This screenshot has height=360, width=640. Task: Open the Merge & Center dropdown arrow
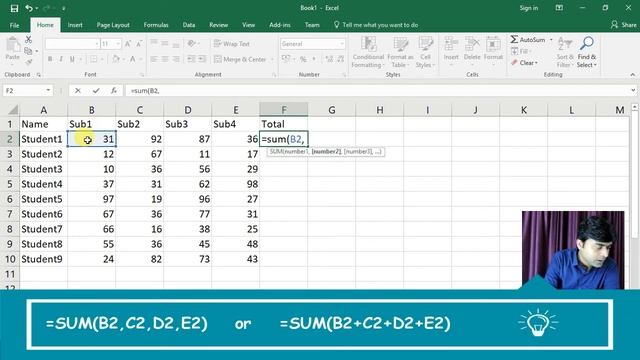pyautogui.click(x=272, y=60)
